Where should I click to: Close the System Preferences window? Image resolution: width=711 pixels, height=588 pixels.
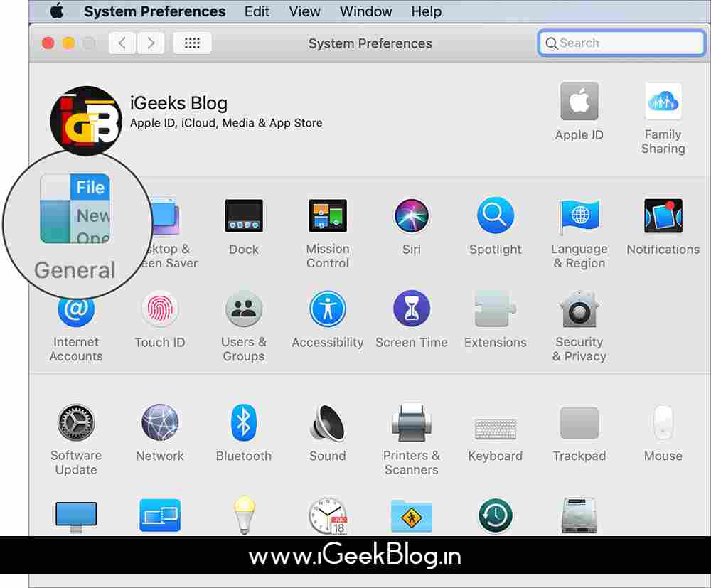[x=48, y=43]
